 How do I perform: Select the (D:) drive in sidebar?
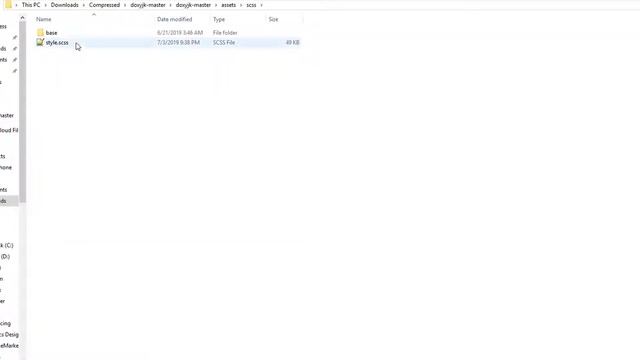pyautogui.click(x=5, y=256)
